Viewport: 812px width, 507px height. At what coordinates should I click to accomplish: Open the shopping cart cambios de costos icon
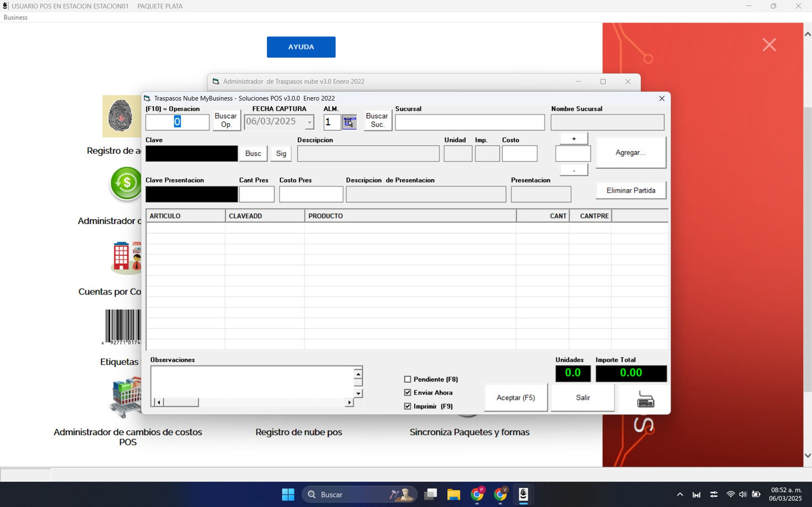(x=126, y=397)
